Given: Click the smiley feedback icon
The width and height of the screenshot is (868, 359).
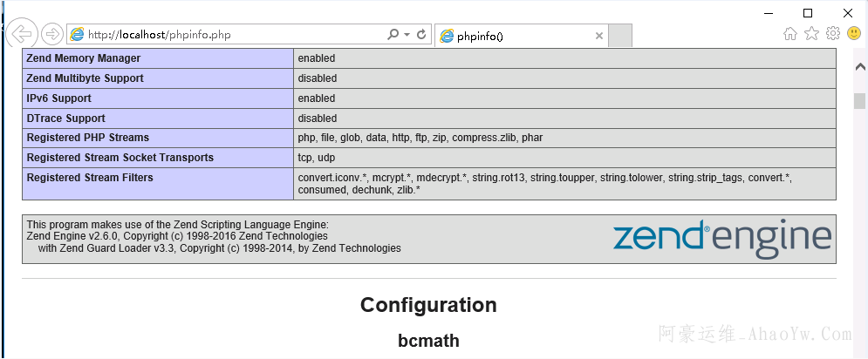Looking at the screenshot, I should [x=854, y=34].
